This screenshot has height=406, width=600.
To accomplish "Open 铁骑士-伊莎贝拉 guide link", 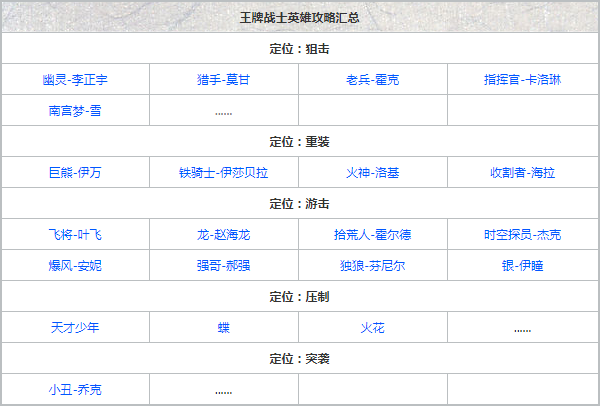I will tap(223, 172).
